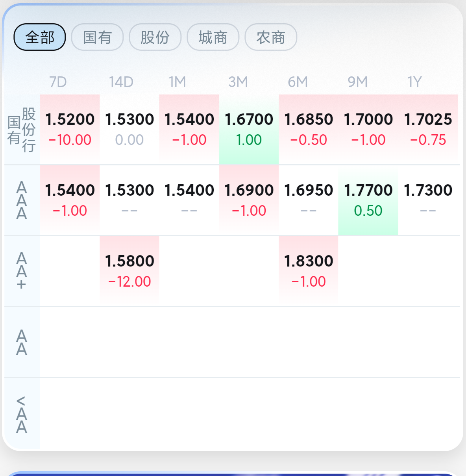Open the 3M green cell 1.6700
The width and height of the screenshot is (466, 476).
(249, 130)
